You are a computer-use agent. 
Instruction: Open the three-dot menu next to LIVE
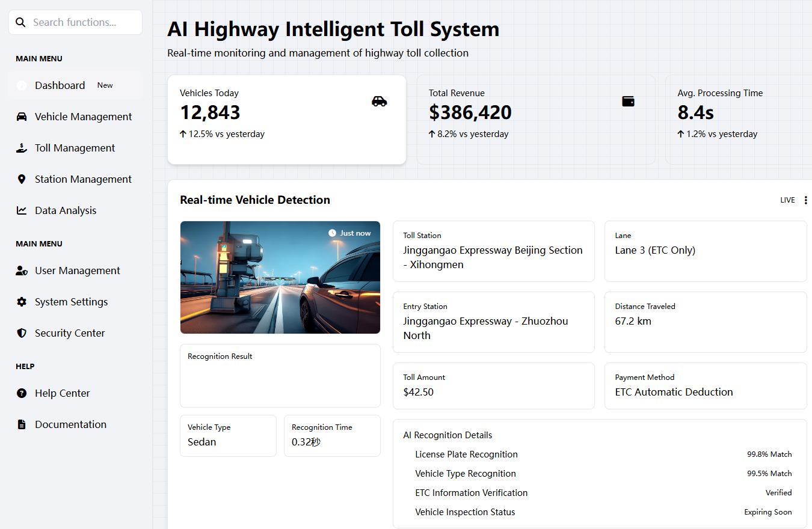coord(806,200)
